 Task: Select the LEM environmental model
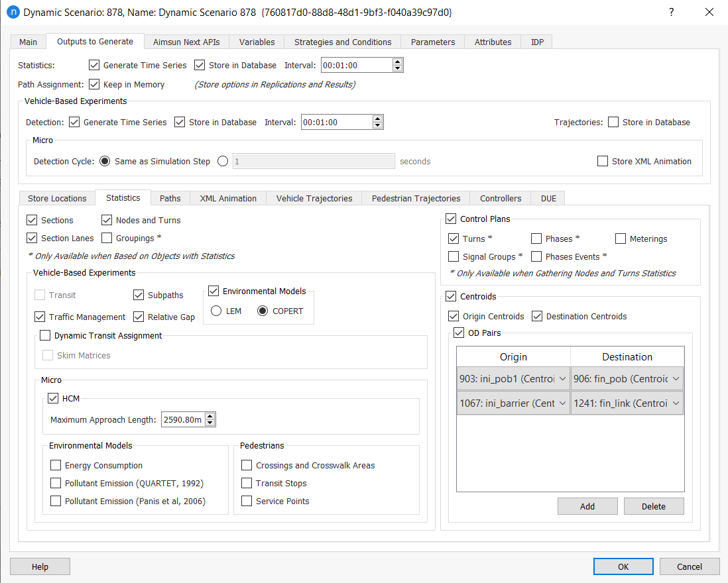[215, 310]
